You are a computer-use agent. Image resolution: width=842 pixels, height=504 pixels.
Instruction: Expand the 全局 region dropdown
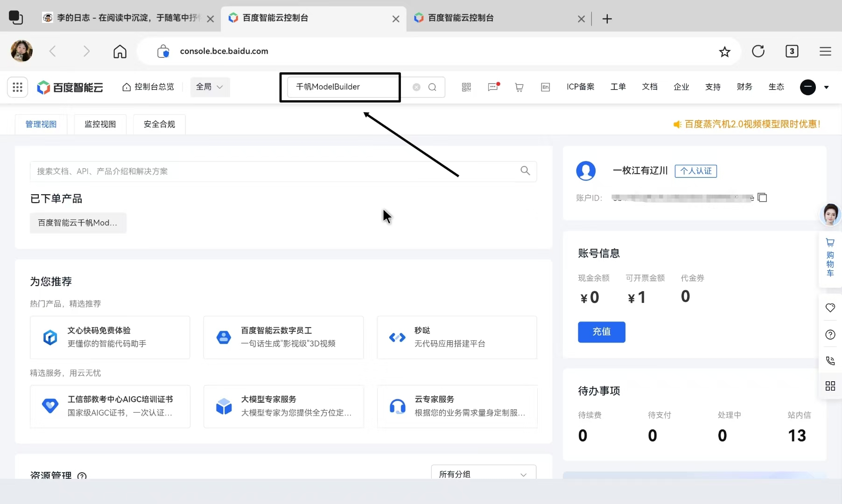[x=210, y=87]
